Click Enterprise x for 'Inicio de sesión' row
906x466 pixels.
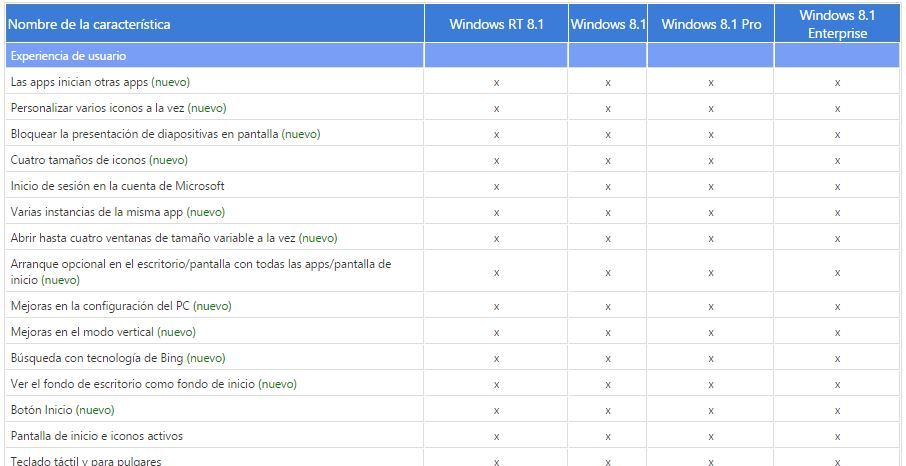click(837, 187)
